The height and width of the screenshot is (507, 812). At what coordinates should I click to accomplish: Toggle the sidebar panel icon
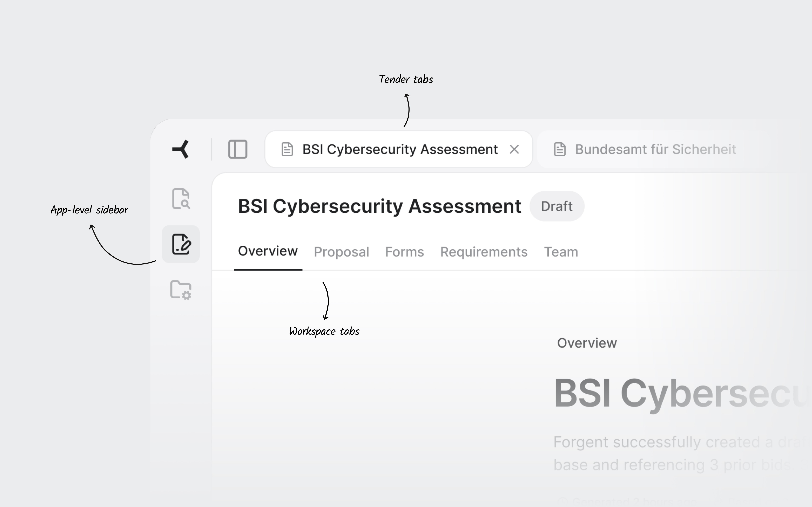tap(238, 149)
